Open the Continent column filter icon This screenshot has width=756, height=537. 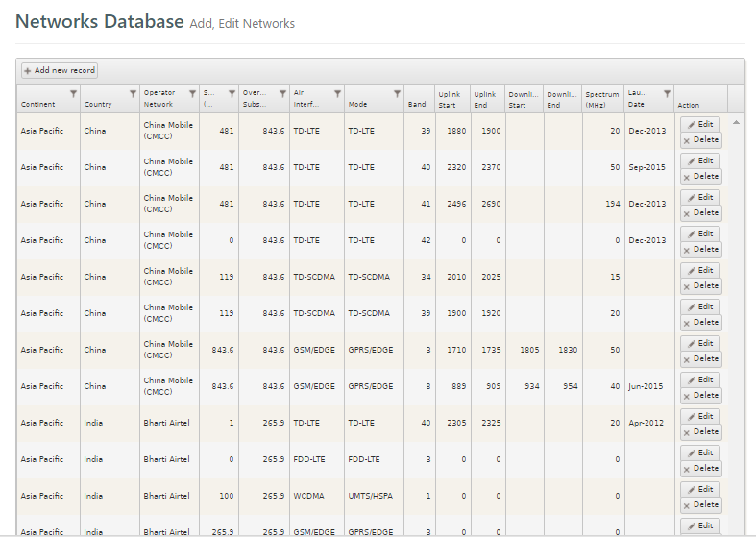[73, 93]
